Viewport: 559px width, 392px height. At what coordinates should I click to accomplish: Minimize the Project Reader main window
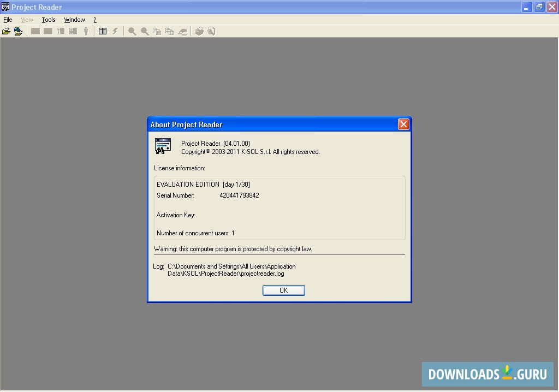[526, 7]
